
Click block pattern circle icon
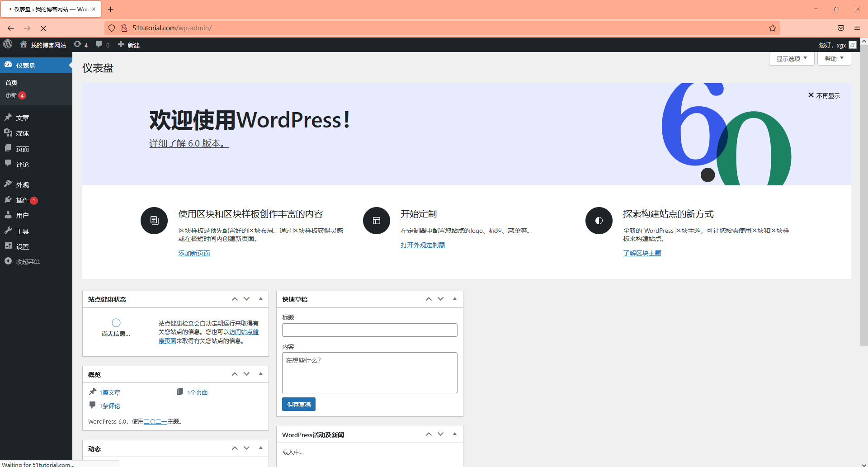point(154,221)
